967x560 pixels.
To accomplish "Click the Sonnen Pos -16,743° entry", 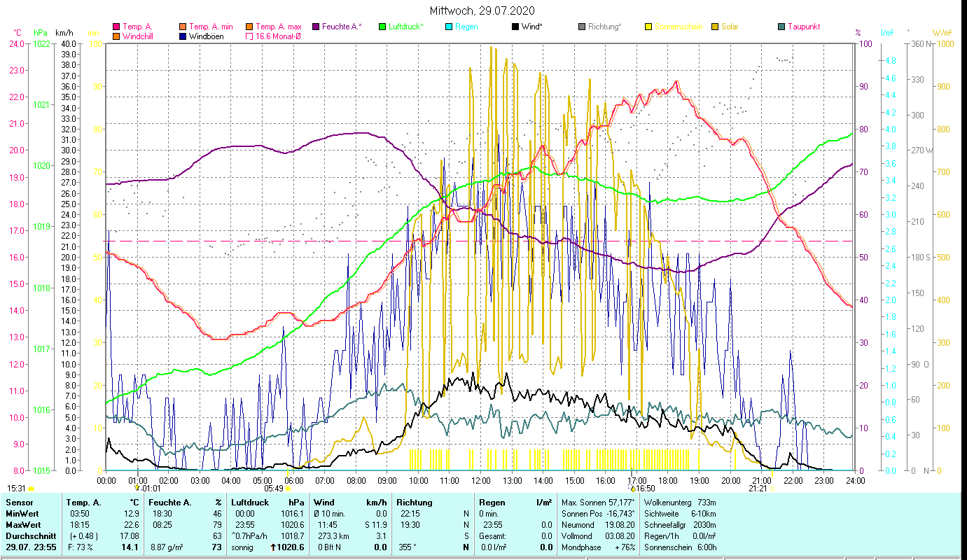I will (599, 514).
